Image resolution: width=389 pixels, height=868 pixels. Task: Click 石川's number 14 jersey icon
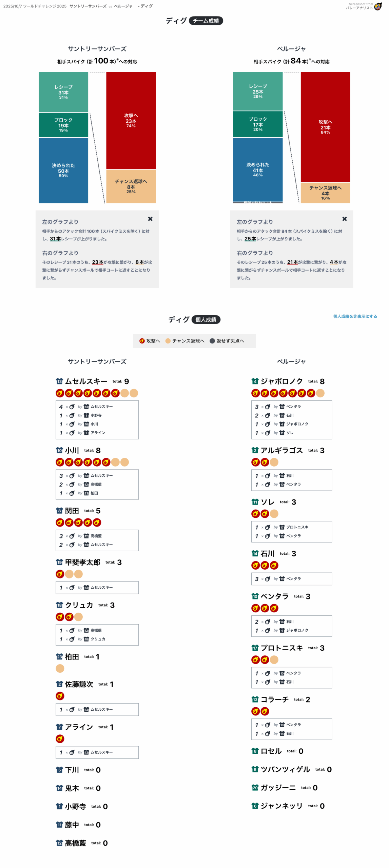point(255,553)
